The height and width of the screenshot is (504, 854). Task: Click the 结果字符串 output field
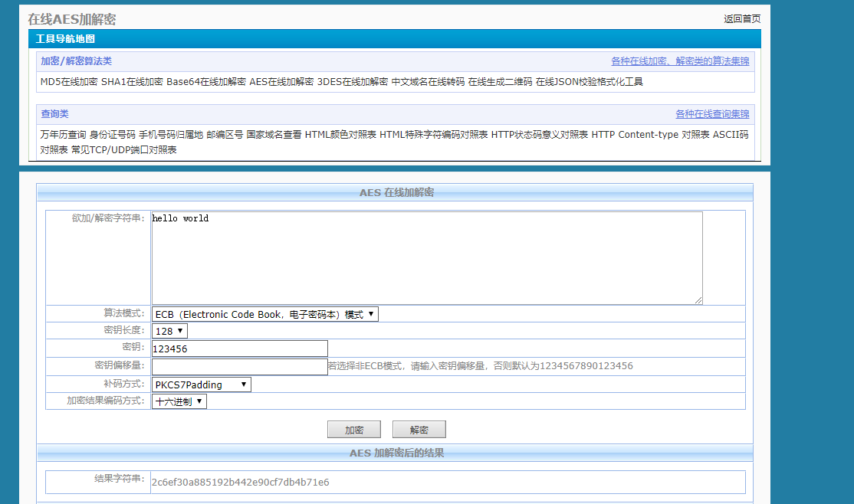coord(448,483)
